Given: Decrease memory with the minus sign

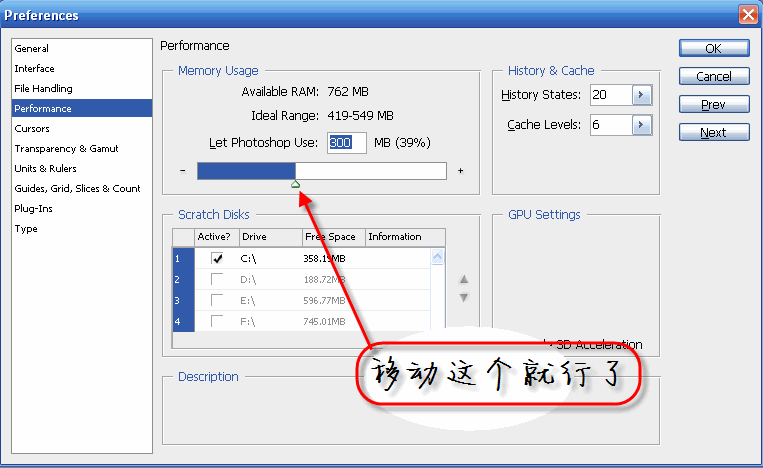Looking at the screenshot, I should [x=182, y=171].
